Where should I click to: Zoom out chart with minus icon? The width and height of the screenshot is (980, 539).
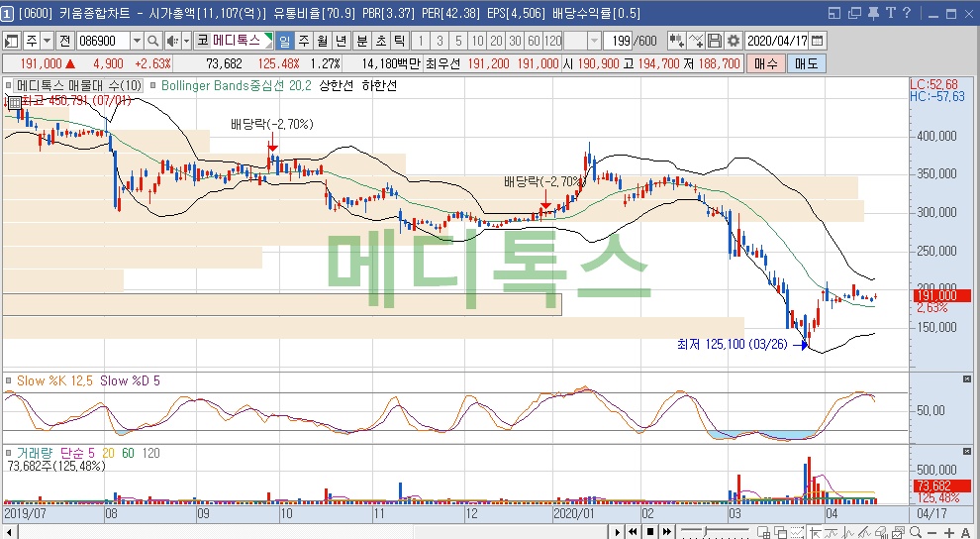pos(933,533)
